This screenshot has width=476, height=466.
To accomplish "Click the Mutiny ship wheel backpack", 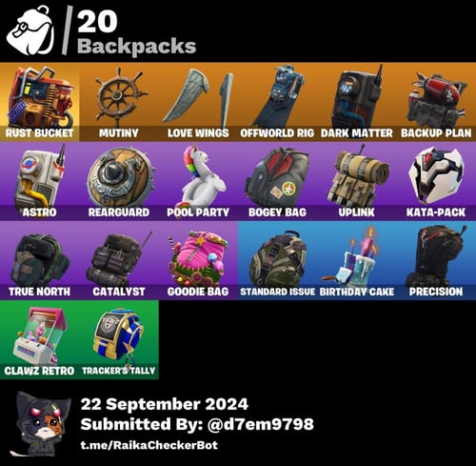I will 119,102.
